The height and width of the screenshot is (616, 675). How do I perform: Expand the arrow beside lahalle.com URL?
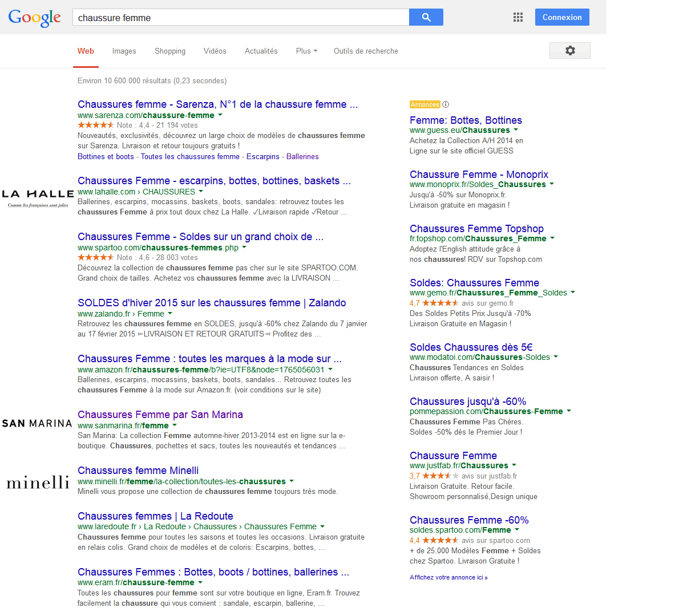pos(201,191)
